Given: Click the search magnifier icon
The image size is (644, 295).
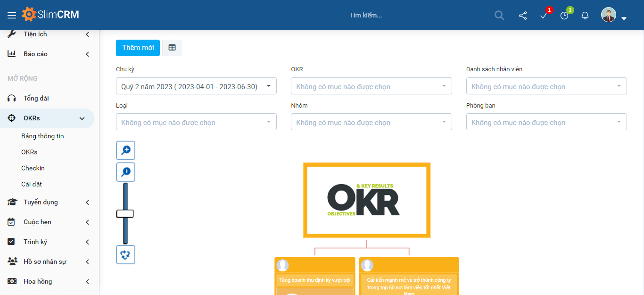Looking at the screenshot, I should point(499,15).
